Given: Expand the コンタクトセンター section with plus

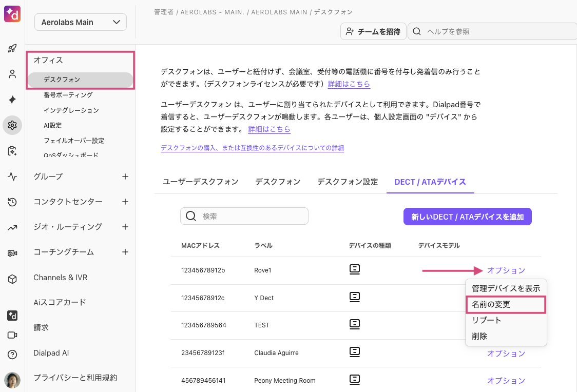Looking at the screenshot, I should click(125, 202).
